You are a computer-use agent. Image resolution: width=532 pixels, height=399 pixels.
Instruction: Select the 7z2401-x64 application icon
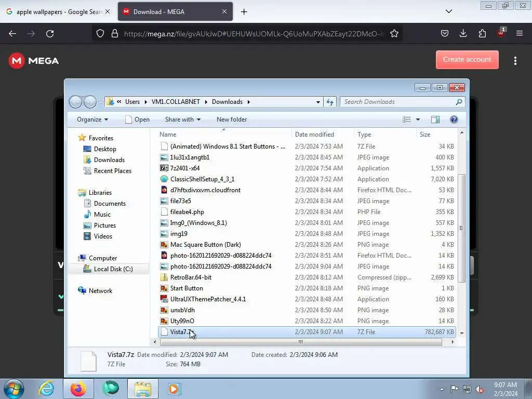point(164,168)
